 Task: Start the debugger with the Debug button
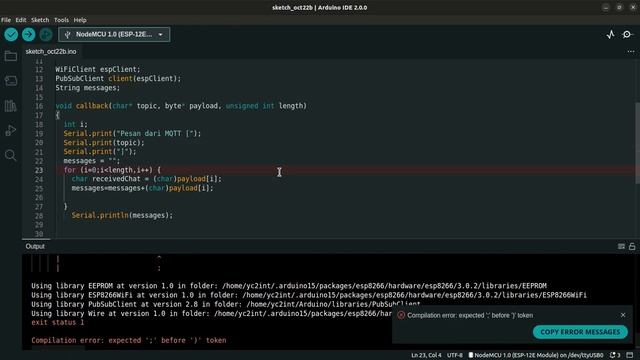(x=46, y=34)
